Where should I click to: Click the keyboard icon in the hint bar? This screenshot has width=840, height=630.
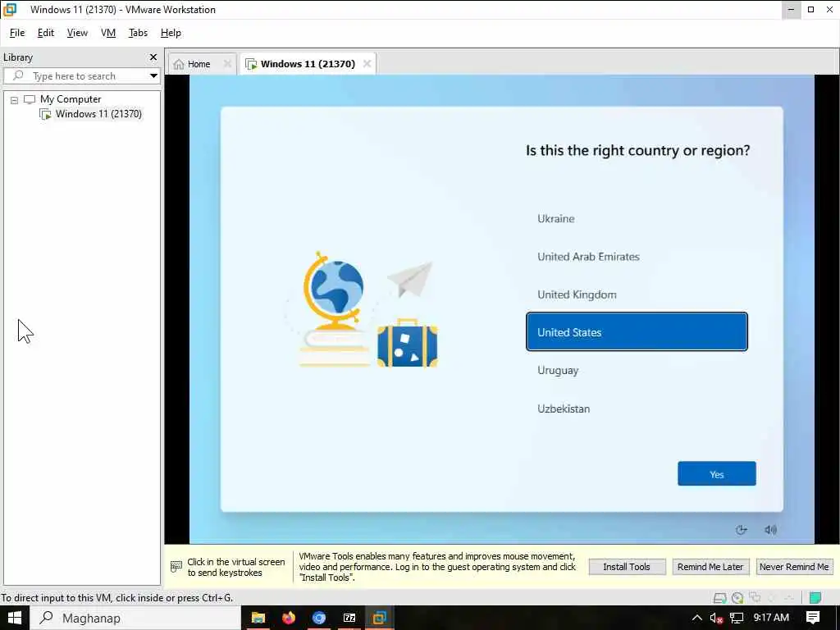click(x=176, y=567)
